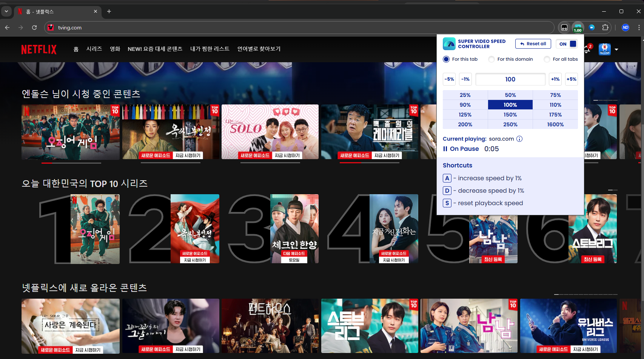This screenshot has height=359, width=644.
Task: Open the 펜트하우스 thumbnail
Action: 270,326
